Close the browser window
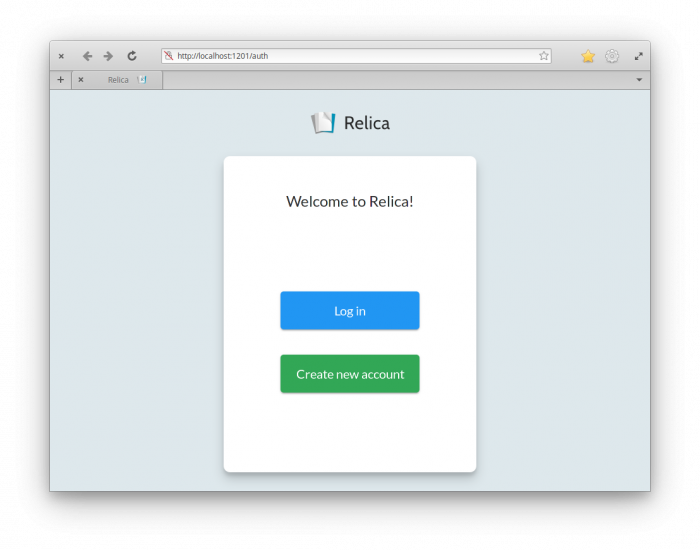This screenshot has height=550, width=700. point(61,56)
